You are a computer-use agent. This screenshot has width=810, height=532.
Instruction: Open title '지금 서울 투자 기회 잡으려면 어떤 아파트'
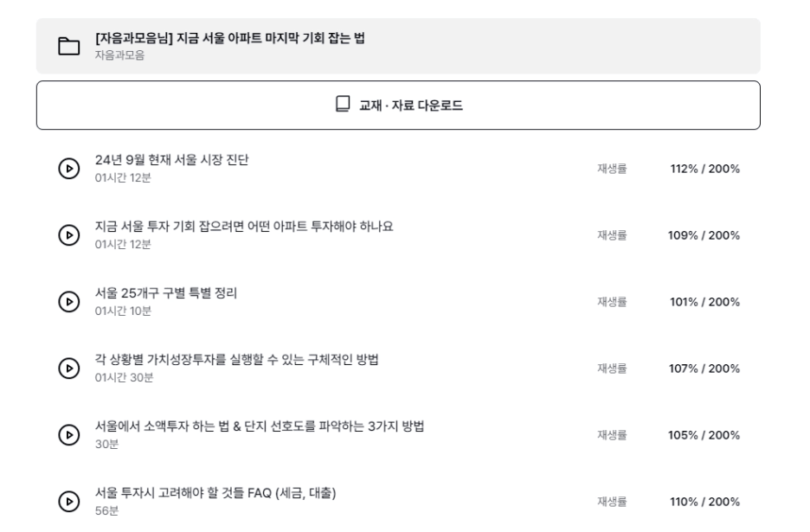click(x=244, y=227)
